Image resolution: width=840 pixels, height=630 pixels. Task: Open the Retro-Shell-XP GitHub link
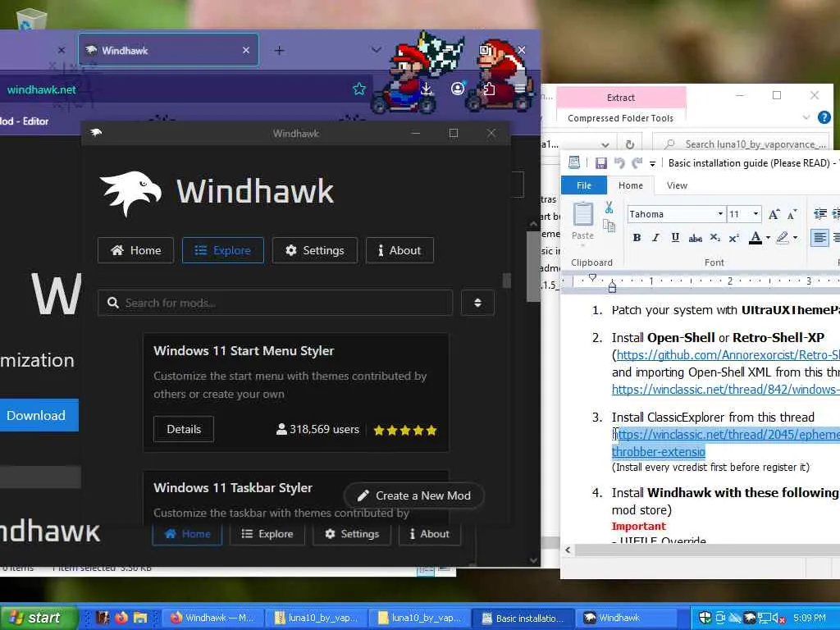click(728, 354)
